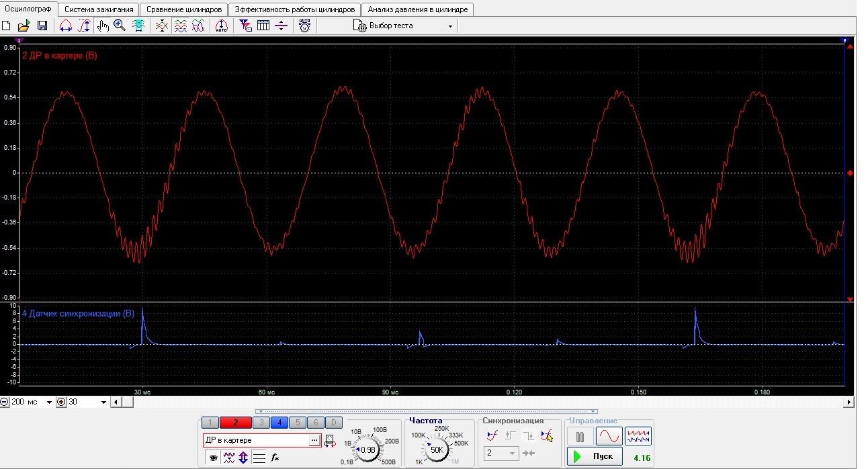
Task: Toggle channel visibility eye icon
Action: (213, 458)
